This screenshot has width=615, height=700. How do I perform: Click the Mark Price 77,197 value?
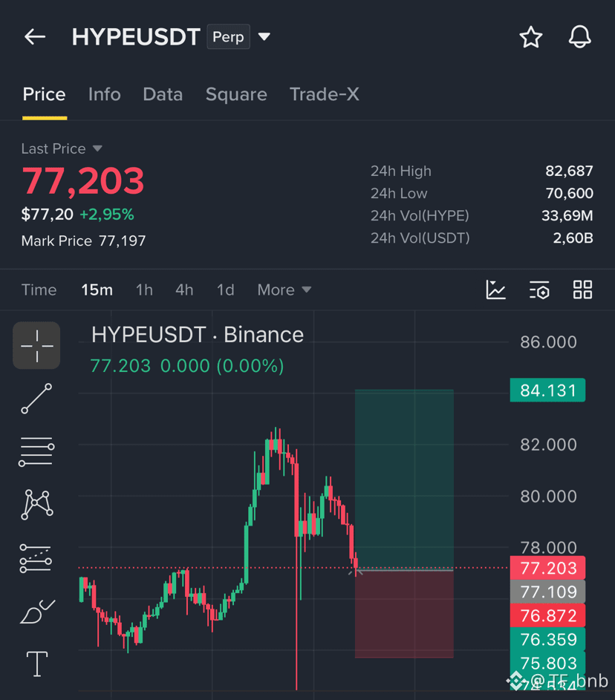(122, 241)
